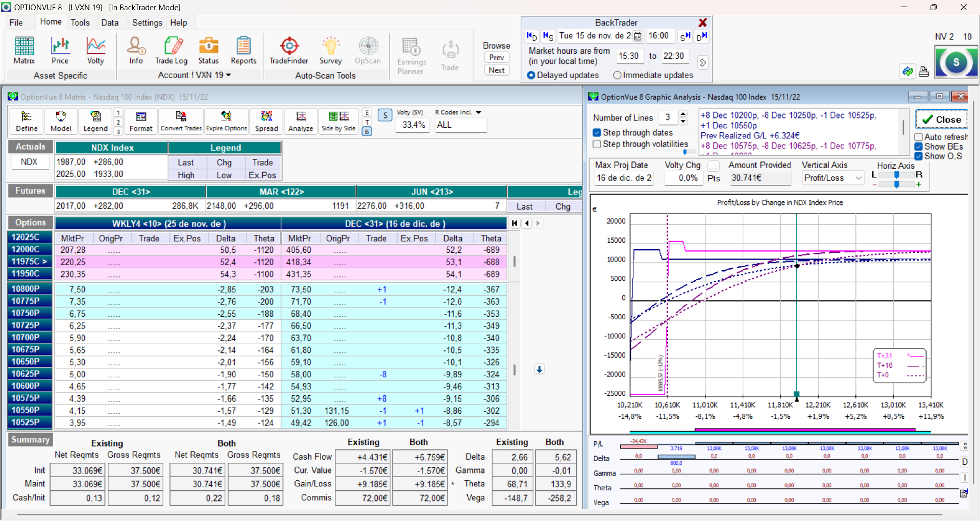The height and width of the screenshot is (521, 980).
Task: Jump to first expiration in Options header
Action: tap(514, 223)
